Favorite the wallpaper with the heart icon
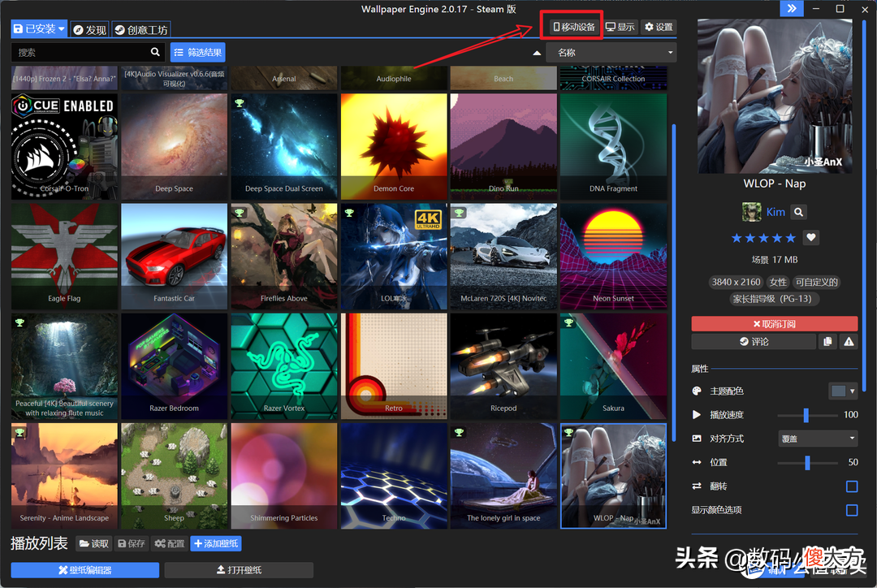This screenshot has height=588, width=877. point(811,237)
